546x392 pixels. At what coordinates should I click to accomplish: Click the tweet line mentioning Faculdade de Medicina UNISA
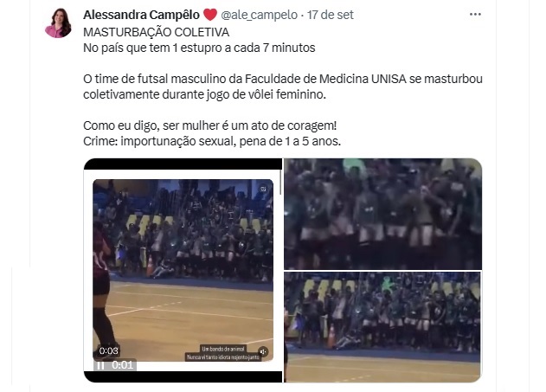[283, 79]
